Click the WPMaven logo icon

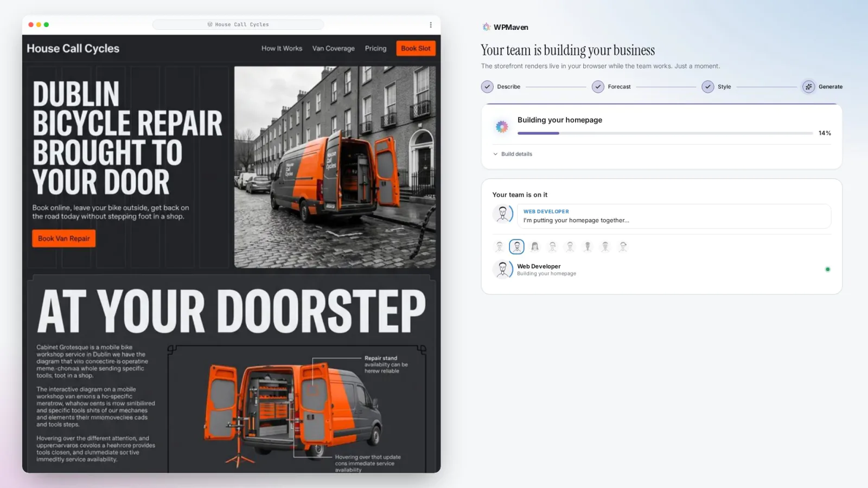(487, 27)
